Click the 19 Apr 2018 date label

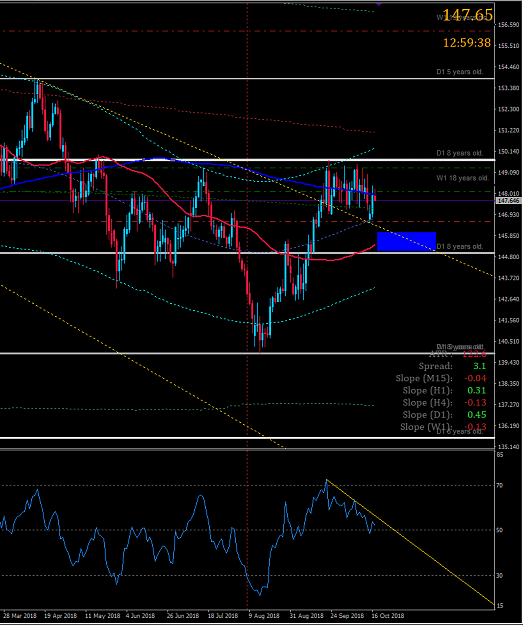(60, 616)
